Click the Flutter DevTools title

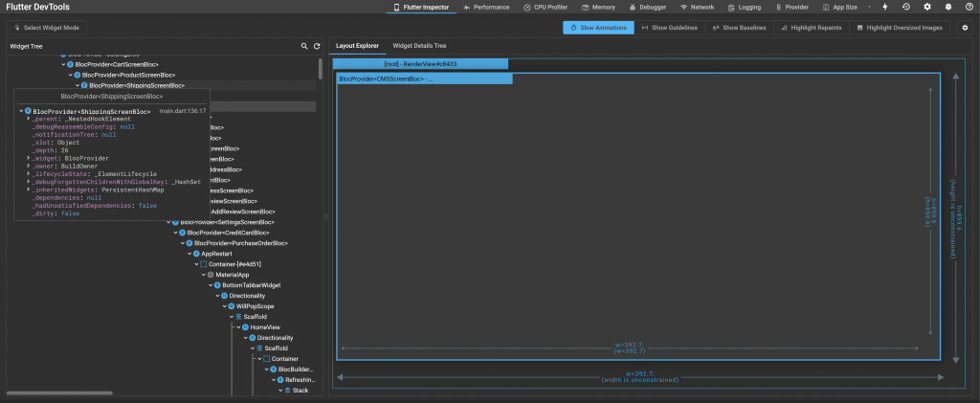coord(38,7)
